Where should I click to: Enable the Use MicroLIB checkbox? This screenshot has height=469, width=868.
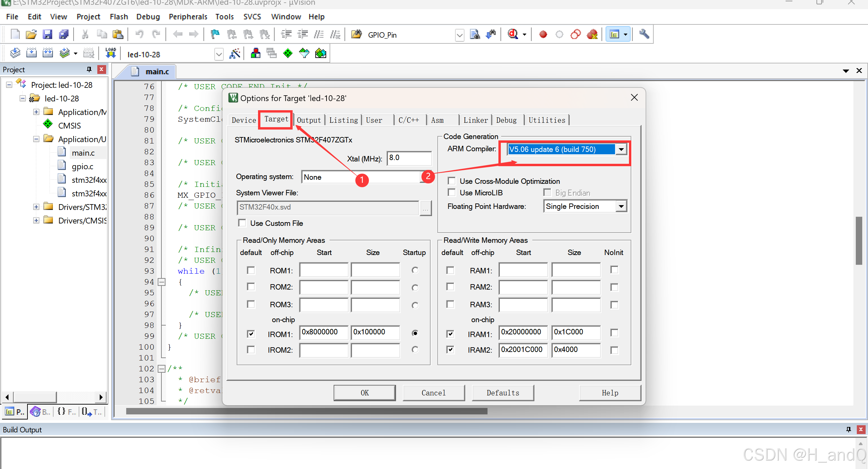452,192
